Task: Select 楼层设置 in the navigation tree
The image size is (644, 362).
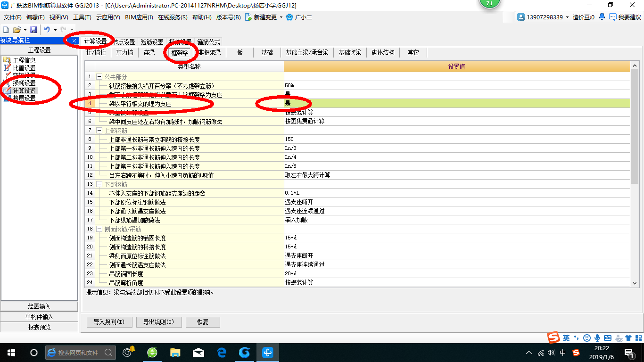Action: tap(24, 98)
